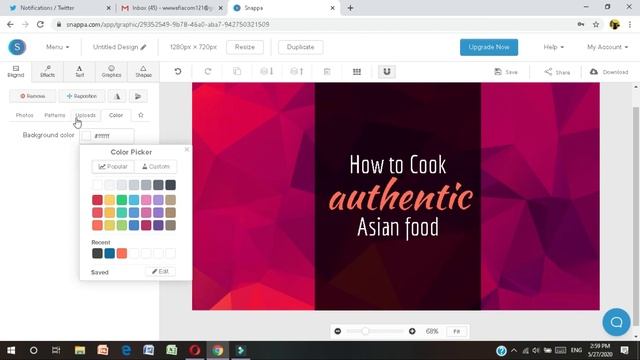This screenshot has width=640, height=360.
Task: Open the Windows Start menu
Action: point(11,350)
